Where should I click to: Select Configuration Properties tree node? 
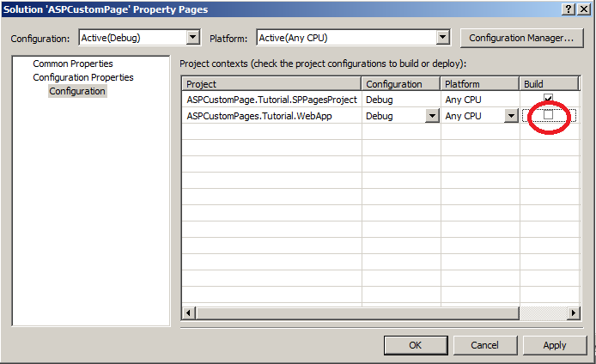click(x=82, y=77)
